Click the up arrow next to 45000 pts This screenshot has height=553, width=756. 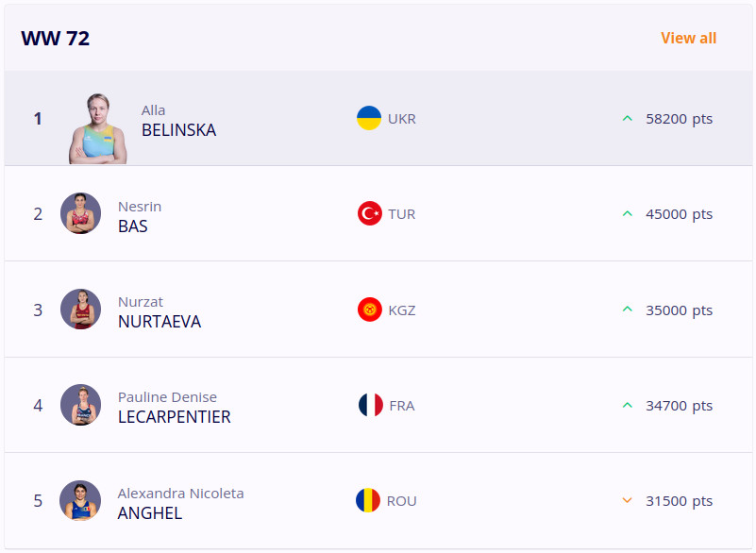(627, 214)
